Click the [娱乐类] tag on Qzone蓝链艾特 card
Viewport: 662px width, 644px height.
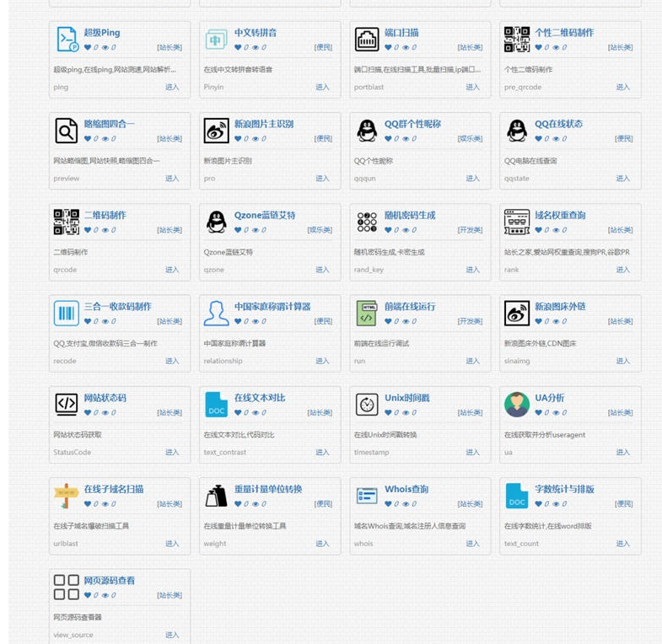pos(320,230)
